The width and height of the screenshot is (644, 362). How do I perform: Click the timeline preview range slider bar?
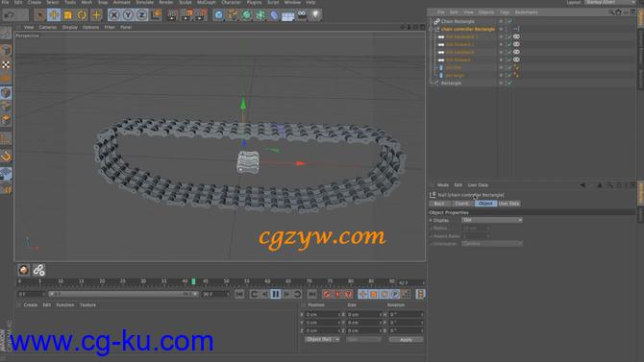[123, 294]
